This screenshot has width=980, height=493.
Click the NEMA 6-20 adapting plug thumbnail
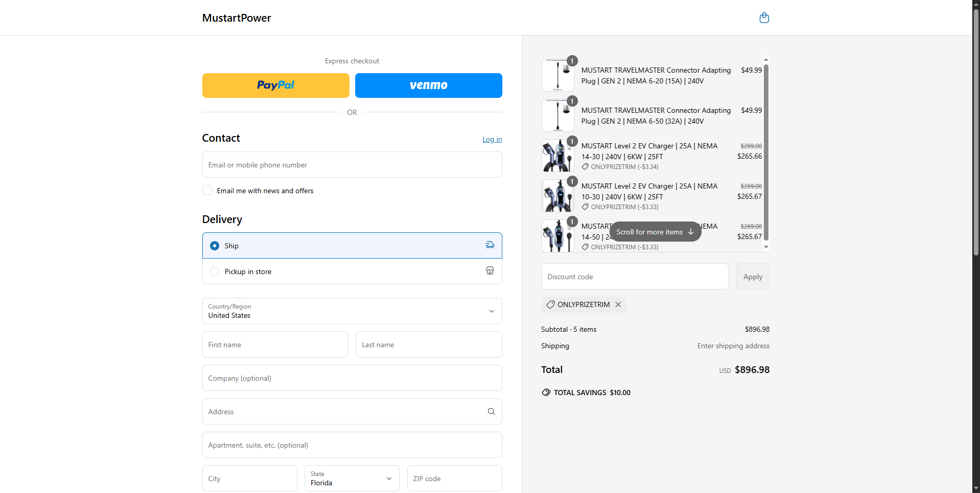coord(558,75)
